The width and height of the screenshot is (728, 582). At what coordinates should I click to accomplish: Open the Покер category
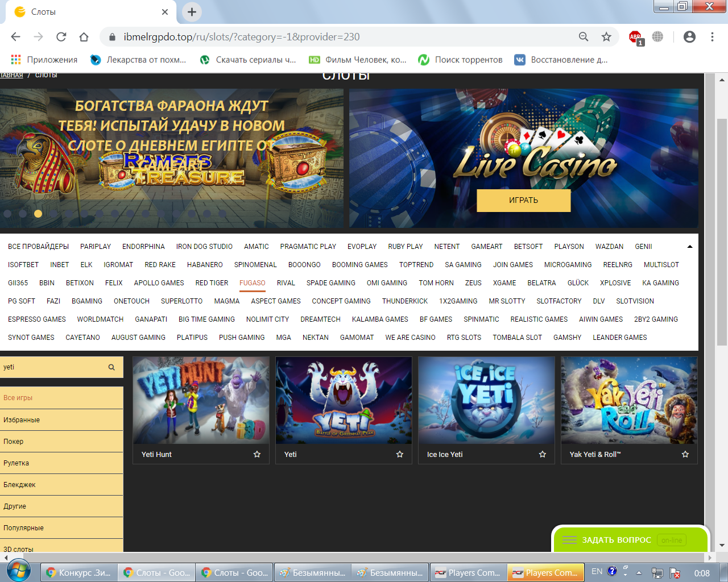(61, 442)
